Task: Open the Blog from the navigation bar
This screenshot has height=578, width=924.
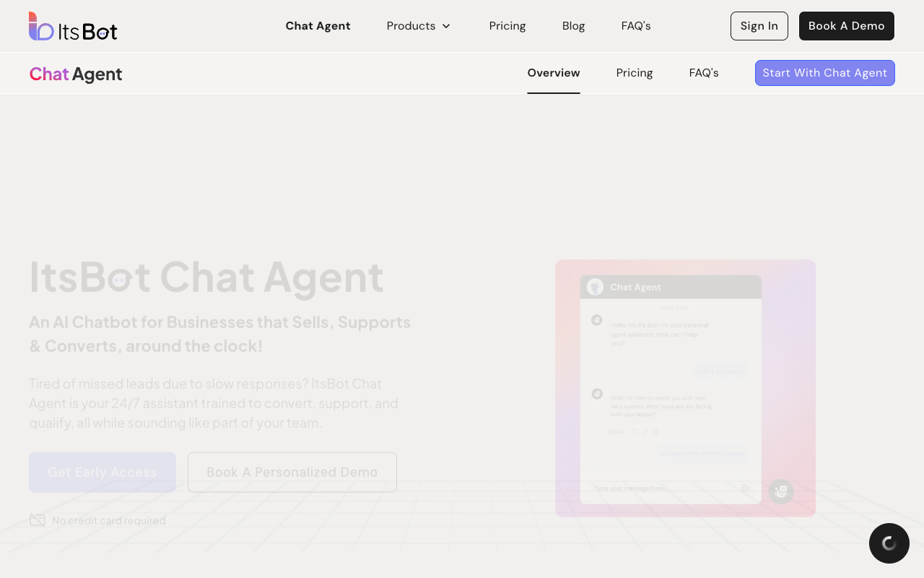Action: pyautogui.click(x=573, y=26)
